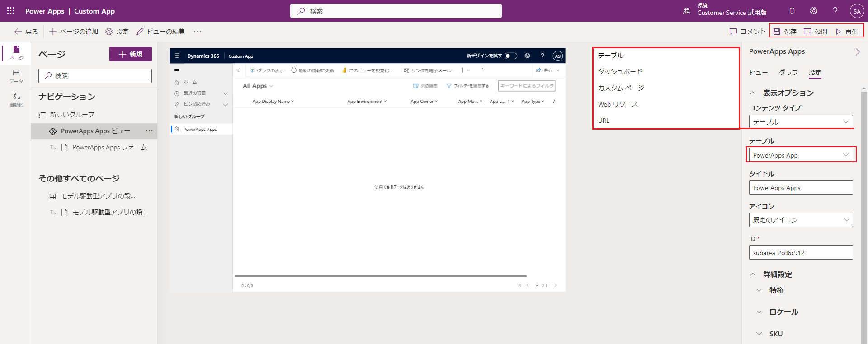Expand 最近の項目 in preview navigation
The width and height of the screenshot is (868, 344).
[x=225, y=93]
